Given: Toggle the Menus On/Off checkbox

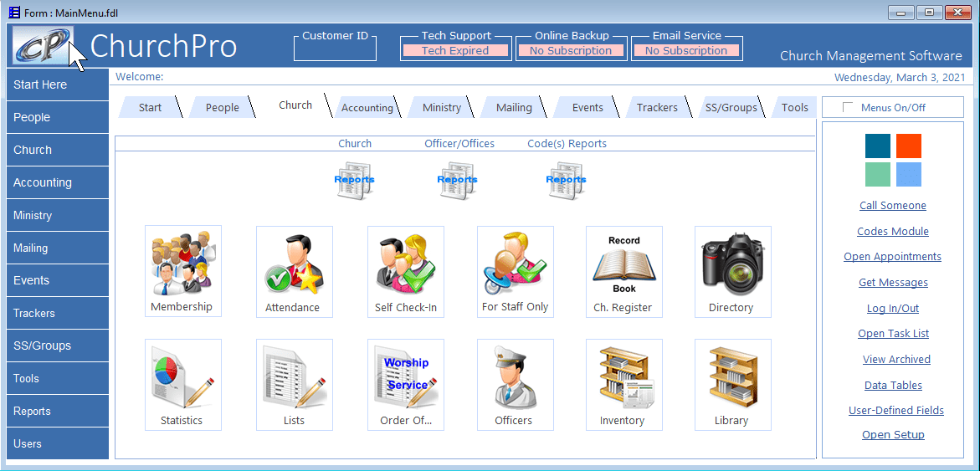Looking at the screenshot, I should pos(848,107).
